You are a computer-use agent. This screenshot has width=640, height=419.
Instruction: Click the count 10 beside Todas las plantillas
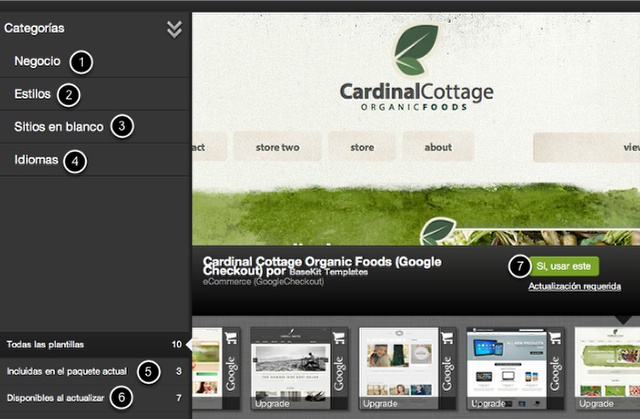click(176, 344)
